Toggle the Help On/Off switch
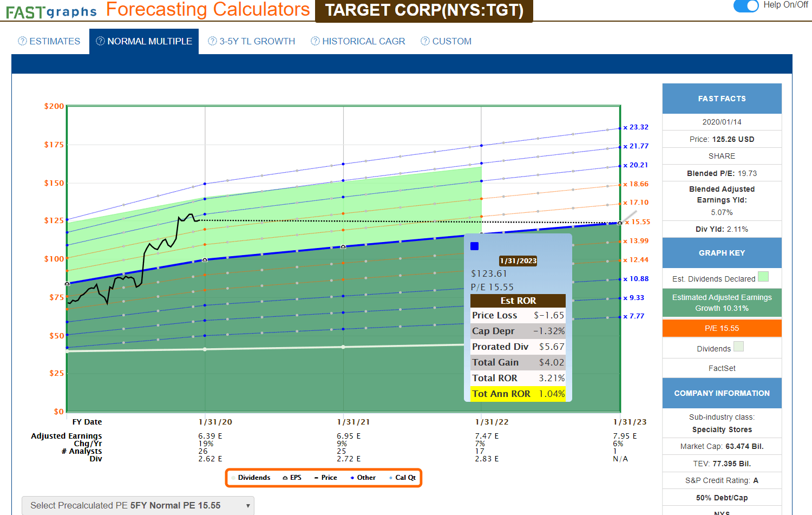 point(746,5)
